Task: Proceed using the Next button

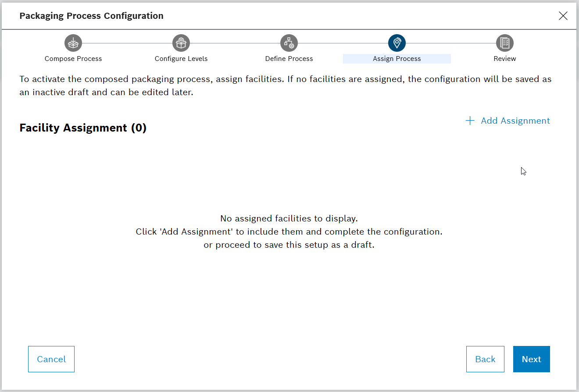Action: coord(531,359)
